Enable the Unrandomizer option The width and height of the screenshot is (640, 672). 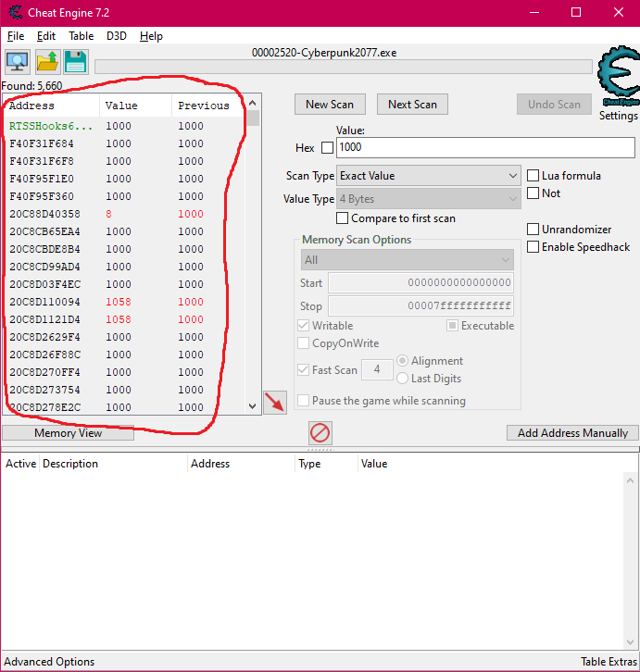tap(533, 230)
